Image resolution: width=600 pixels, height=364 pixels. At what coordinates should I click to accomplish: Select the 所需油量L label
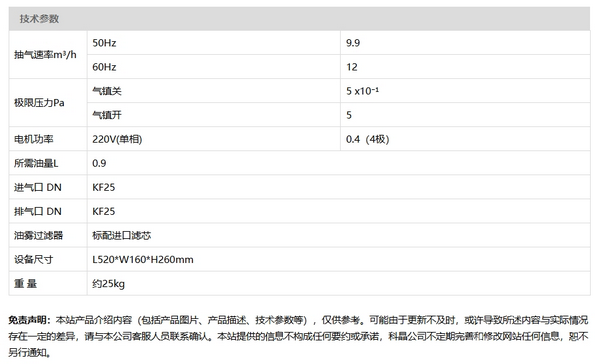pyautogui.click(x=36, y=163)
